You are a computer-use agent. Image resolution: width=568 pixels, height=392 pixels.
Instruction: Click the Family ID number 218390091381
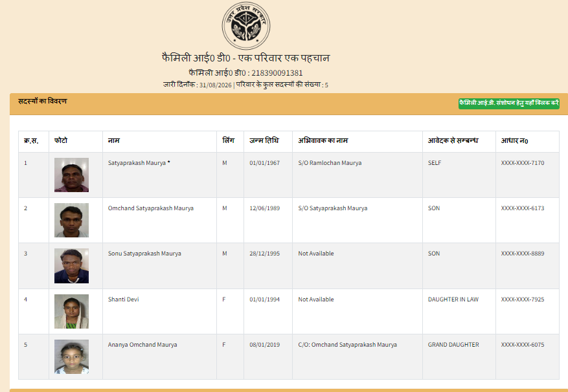(x=277, y=73)
